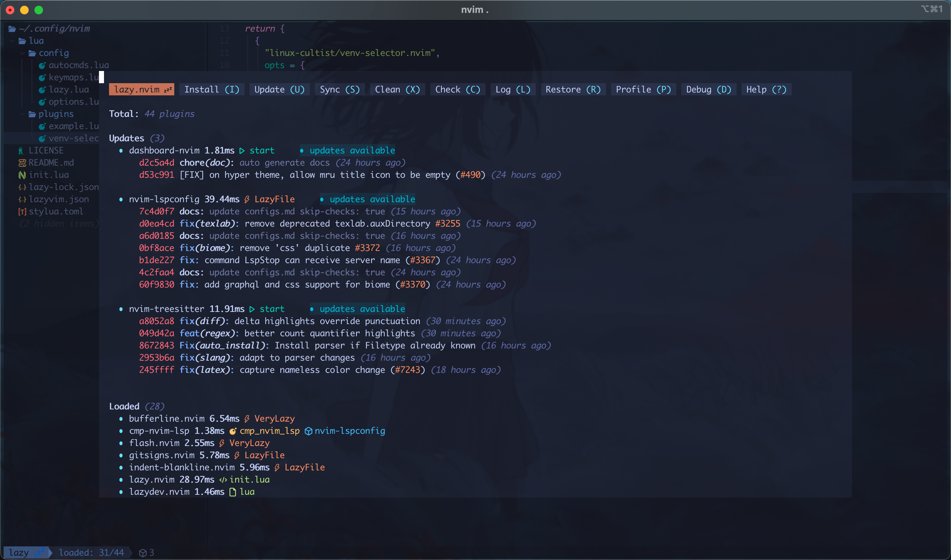The height and width of the screenshot is (560, 951).
Task: Open the Update (U) tab
Action: [279, 89]
